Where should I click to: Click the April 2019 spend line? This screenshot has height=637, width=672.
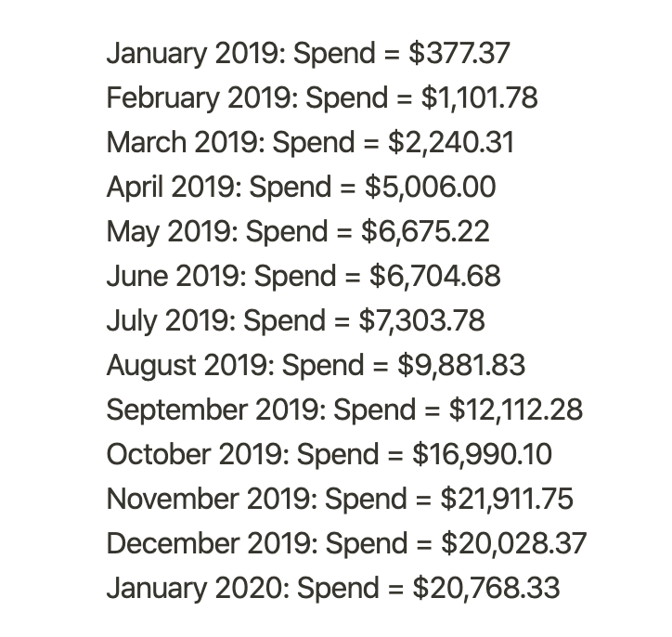tap(302, 188)
